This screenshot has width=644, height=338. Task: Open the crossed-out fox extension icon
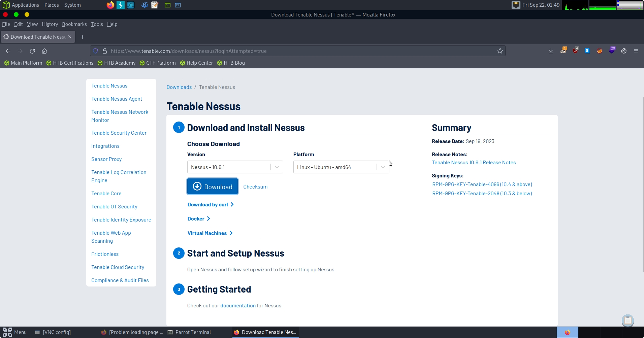600,51
